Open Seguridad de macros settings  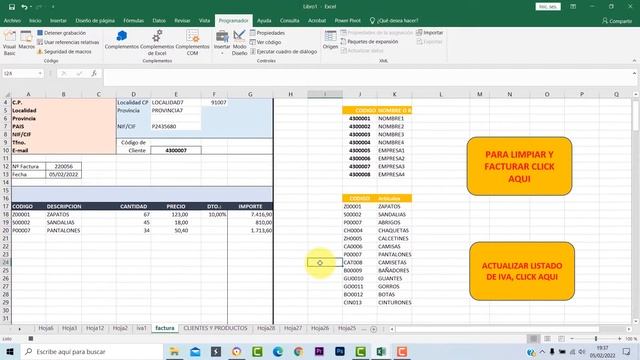click(x=64, y=52)
